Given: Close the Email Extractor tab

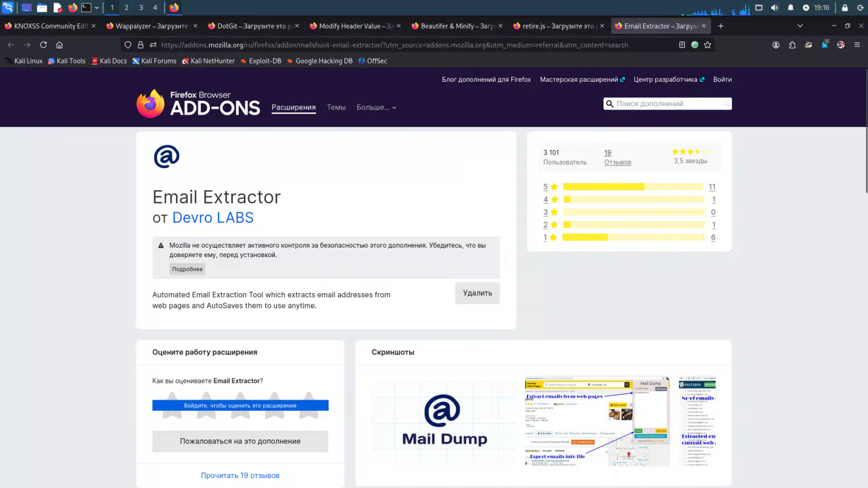Looking at the screenshot, I should point(704,26).
